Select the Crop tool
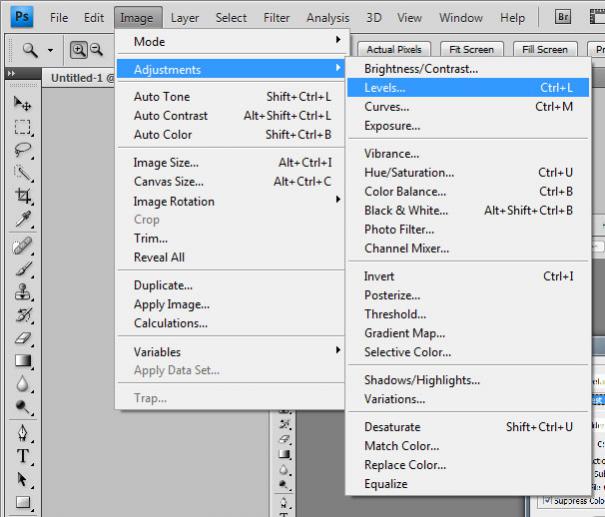 click(23, 197)
